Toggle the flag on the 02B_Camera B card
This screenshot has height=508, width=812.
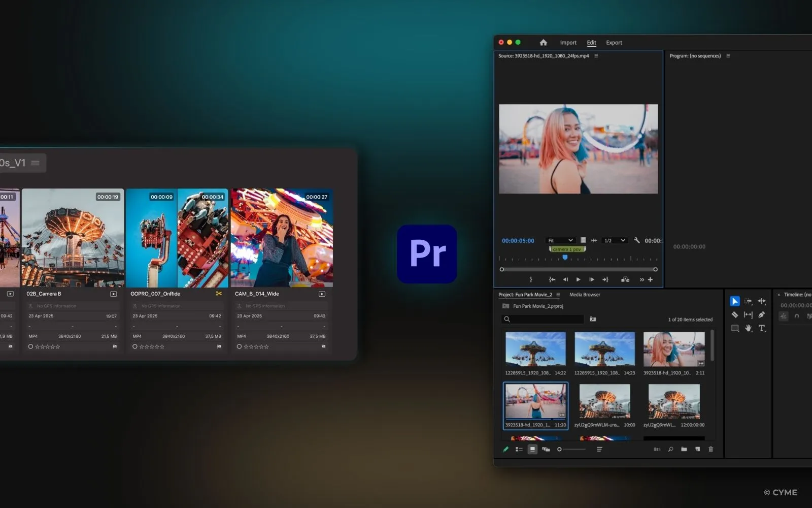(115, 346)
